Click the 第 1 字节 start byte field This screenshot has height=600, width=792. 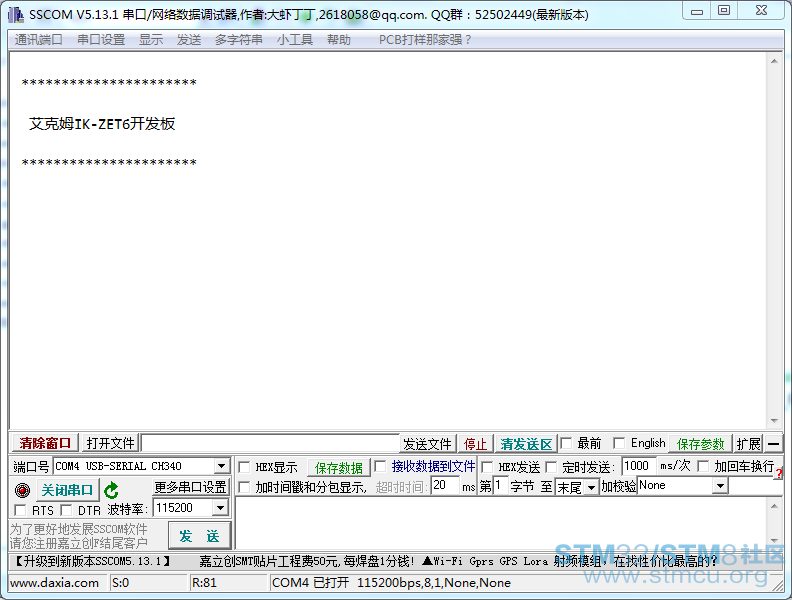coord(500,486)
